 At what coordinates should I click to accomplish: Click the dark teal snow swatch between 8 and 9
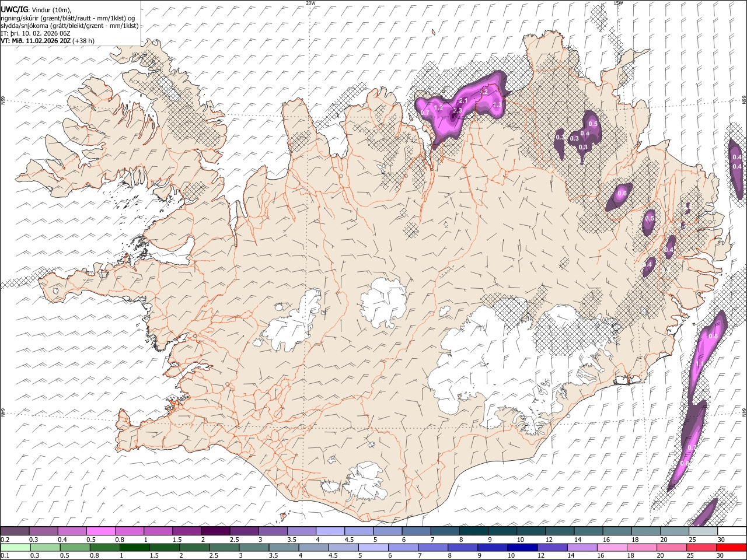point(473,531)
